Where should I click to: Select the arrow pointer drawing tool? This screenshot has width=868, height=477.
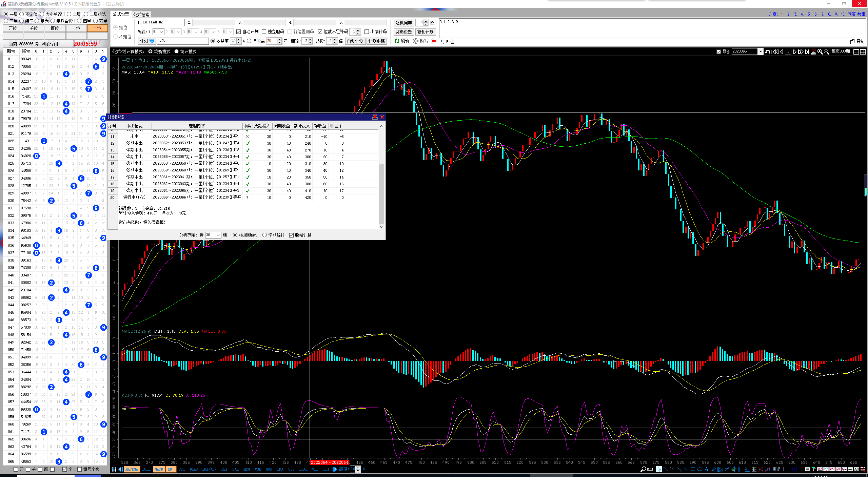(659, 469)
